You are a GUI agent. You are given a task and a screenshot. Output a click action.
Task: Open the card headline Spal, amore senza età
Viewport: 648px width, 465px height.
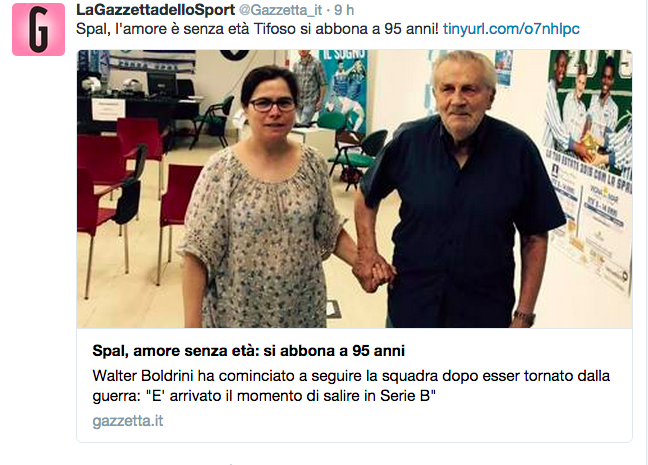[248, 351]
